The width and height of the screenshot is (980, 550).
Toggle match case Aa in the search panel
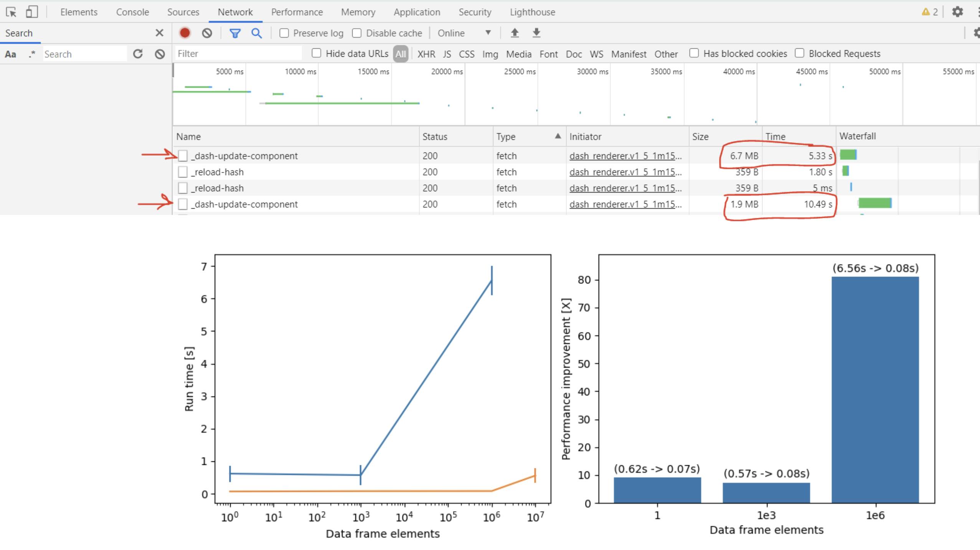[10, 54]
